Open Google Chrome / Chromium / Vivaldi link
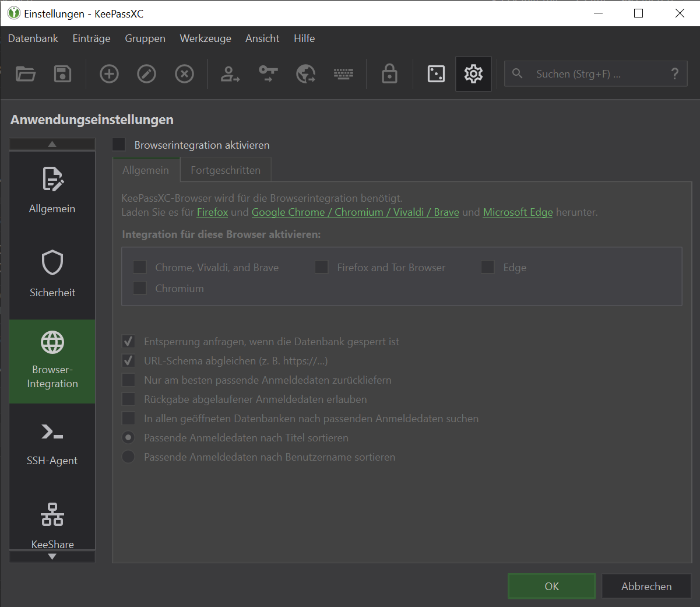The width and height of the screenshot is (700, 607). 356,212
